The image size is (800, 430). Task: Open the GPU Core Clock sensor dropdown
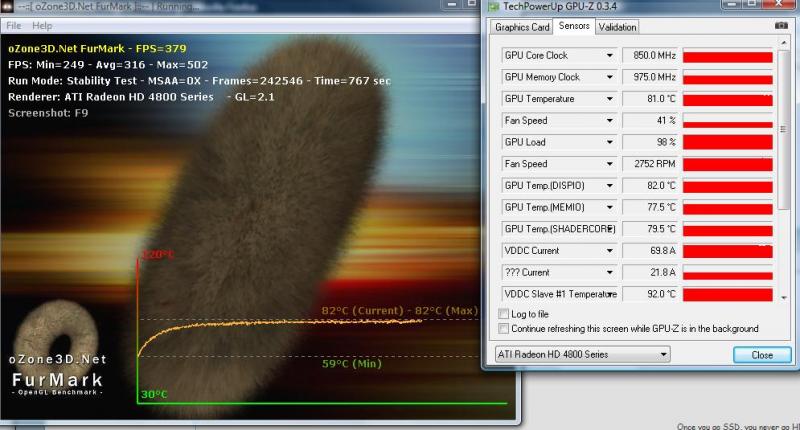pos(609,55)
